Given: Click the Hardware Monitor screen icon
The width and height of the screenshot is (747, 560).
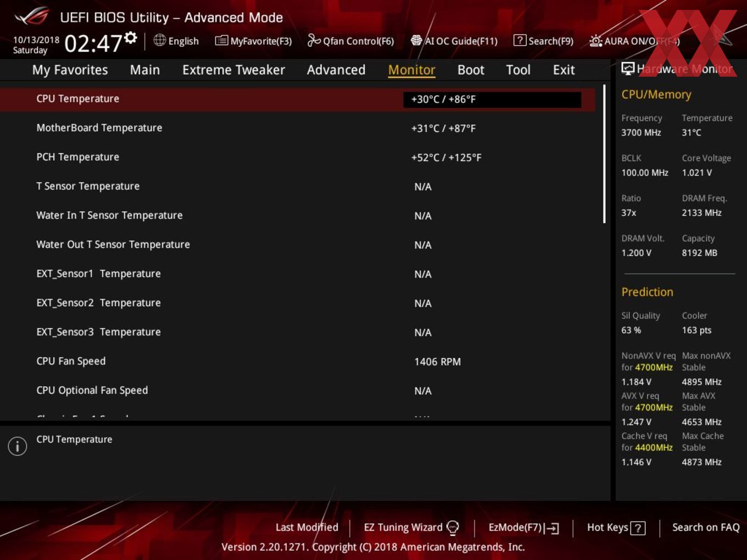Looking at the screenshot, I should (x=628, y=68).
